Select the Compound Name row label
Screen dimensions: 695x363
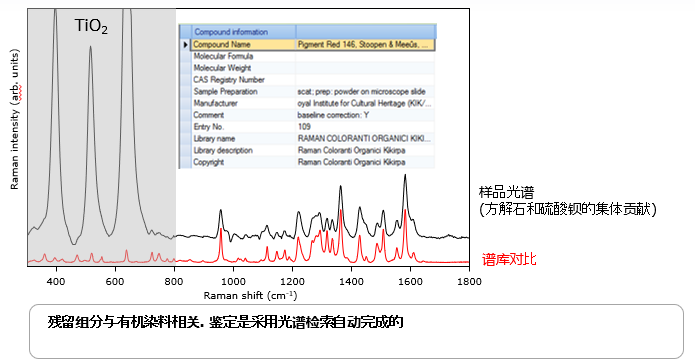coord(222,45)
